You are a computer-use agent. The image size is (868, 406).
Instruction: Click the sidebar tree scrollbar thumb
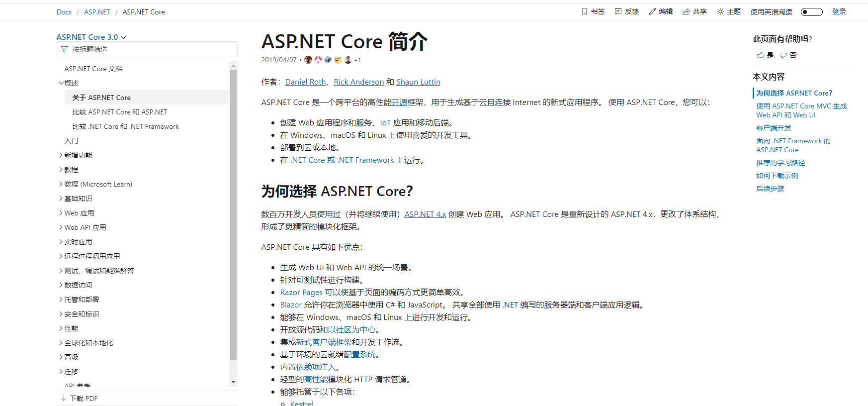pos(233,214)
